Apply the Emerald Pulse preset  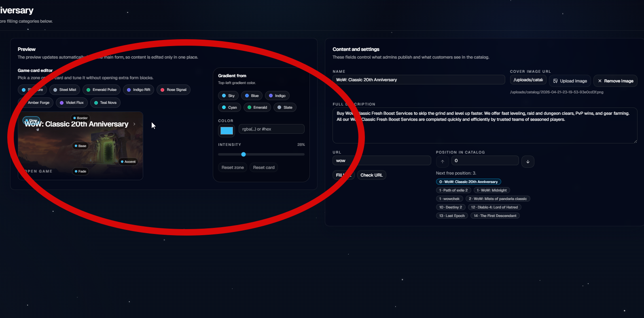102,90
